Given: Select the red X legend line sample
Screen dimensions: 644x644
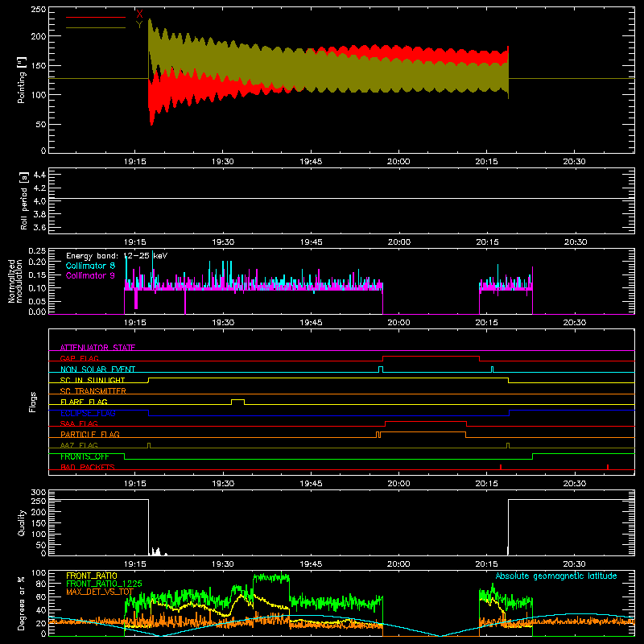Looking at the screenshot, I should click(96, 17).
